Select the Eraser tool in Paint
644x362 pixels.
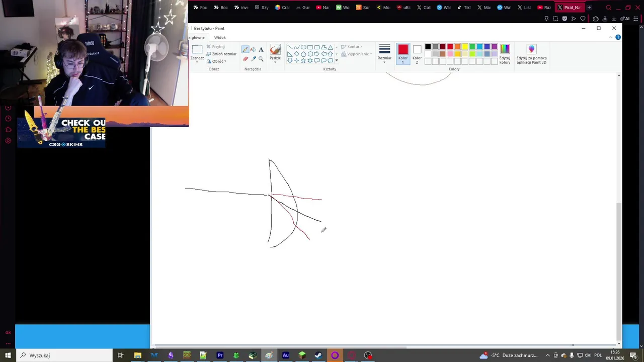[246, 59]
